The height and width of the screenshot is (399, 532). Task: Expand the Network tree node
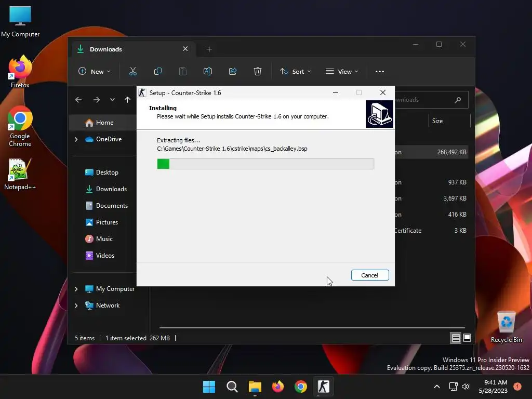[x=76, y=305]
